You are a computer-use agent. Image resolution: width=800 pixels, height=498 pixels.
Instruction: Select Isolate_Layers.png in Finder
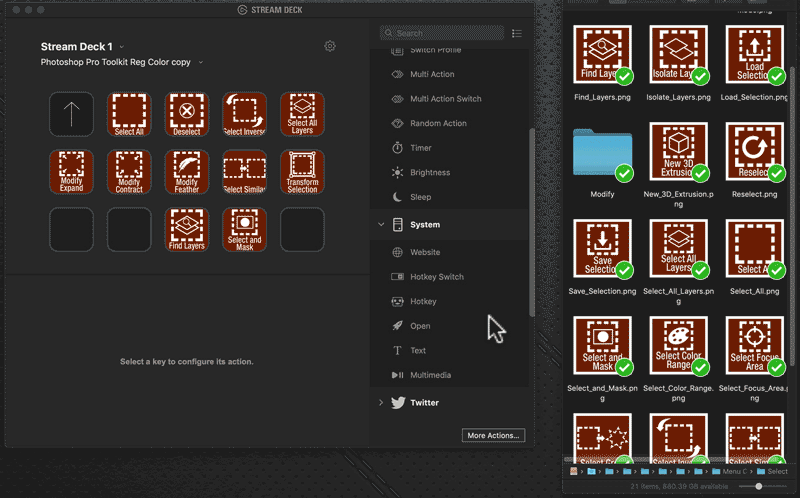tap(678, 54)
